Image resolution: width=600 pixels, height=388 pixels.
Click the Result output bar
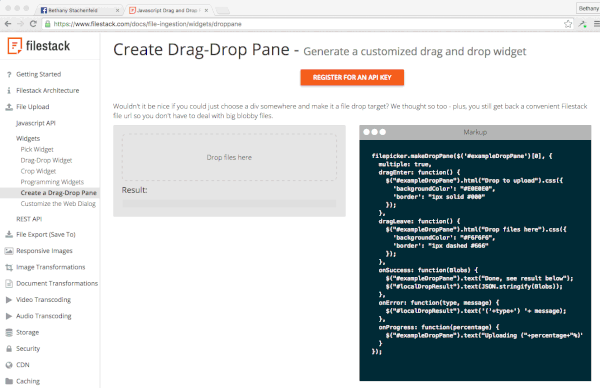229,204
